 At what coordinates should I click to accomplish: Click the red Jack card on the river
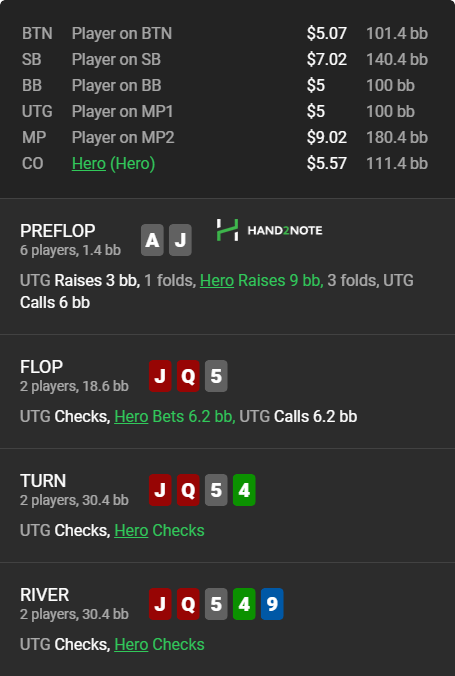[160, 604]
